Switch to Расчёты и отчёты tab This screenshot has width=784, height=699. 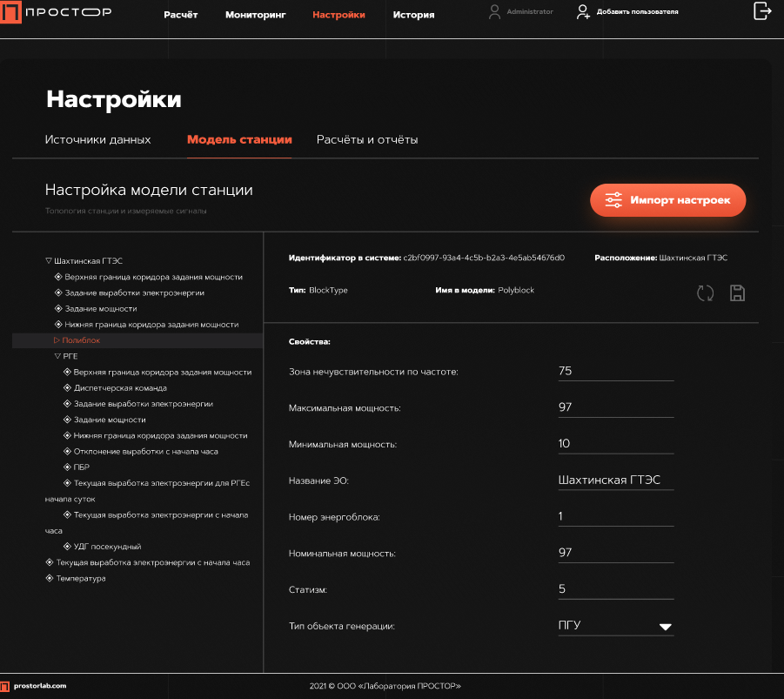pos(367,139)
